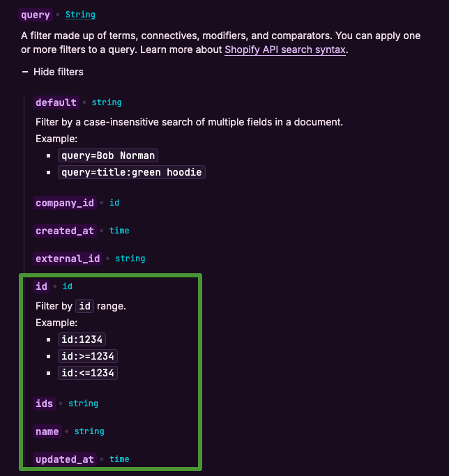The width and height of the screenshot is (449, 476).
Task: Click the id:1234 example code
Action: click(82, 339)
